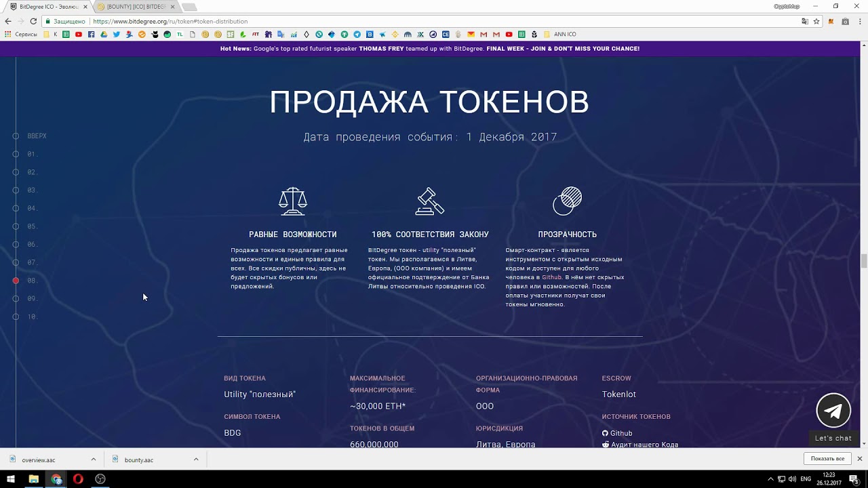
Task: Jump to section 06 in side navigation
Action: pyautogui.click(x=25, y=245)
